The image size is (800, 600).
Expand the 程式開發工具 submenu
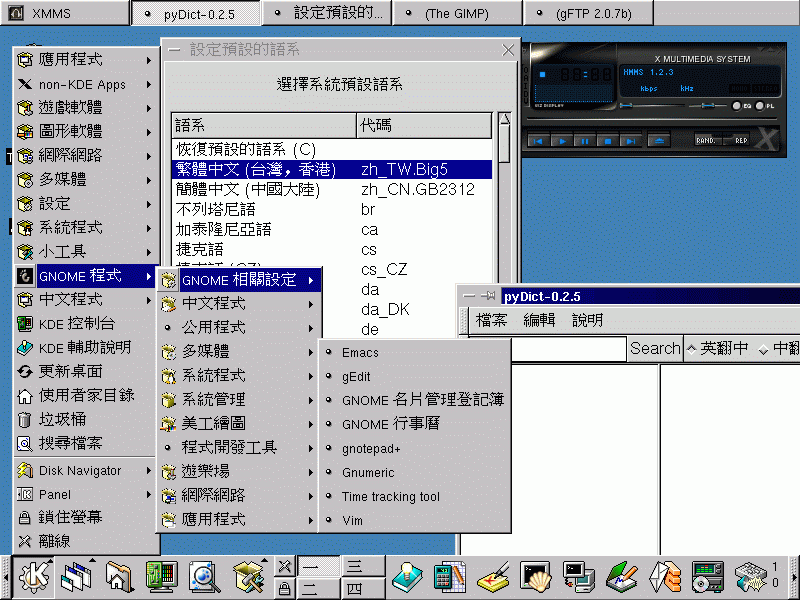tap(239, 448)
